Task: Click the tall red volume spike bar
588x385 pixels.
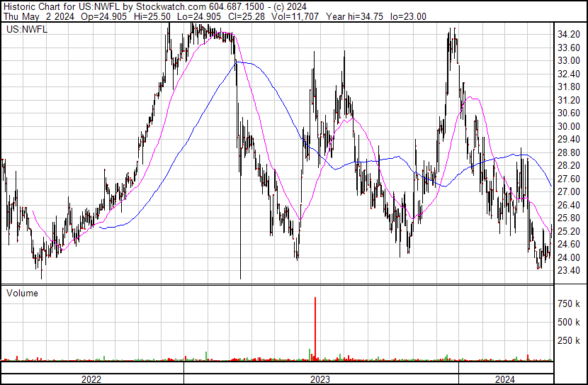Action: pyautogui.click(x=315, y=329)
